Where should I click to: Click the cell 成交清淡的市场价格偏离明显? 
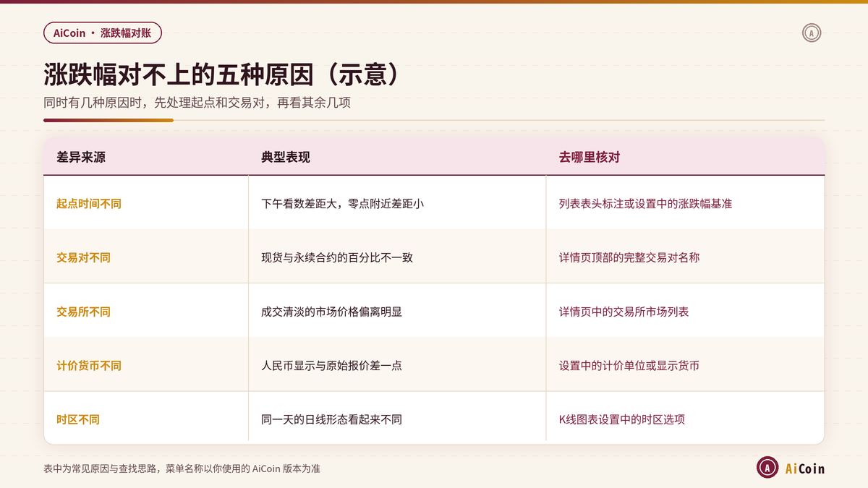pyautogui.click(x=331, y=312)
